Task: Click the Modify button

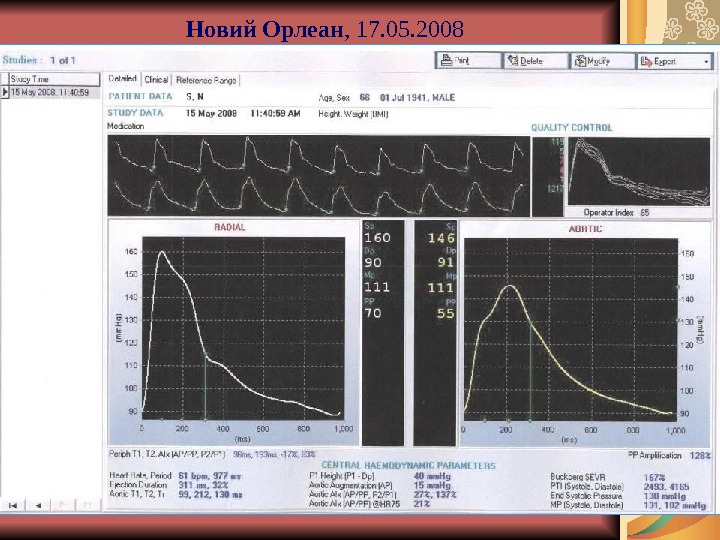Action: 602,61
